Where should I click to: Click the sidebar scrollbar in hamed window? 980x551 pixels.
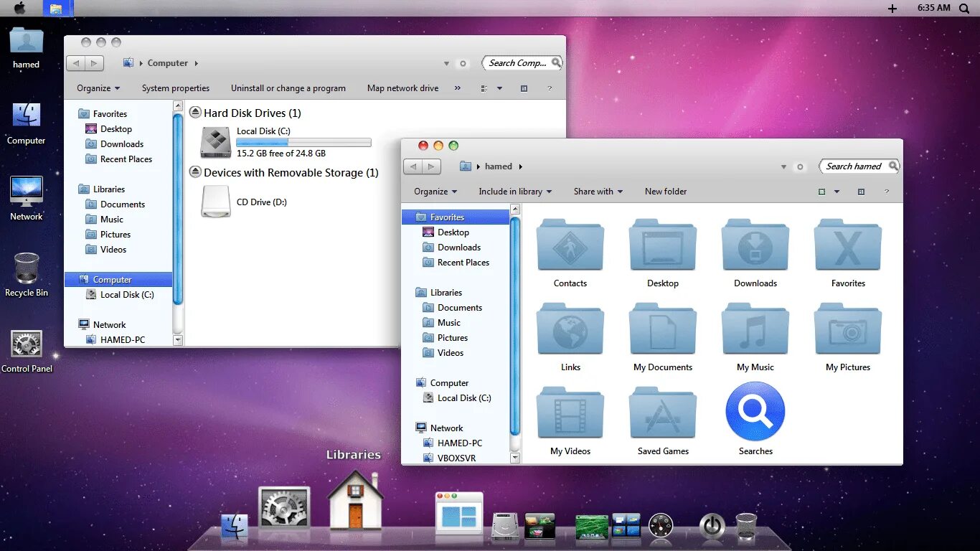[x=514, y=326]
